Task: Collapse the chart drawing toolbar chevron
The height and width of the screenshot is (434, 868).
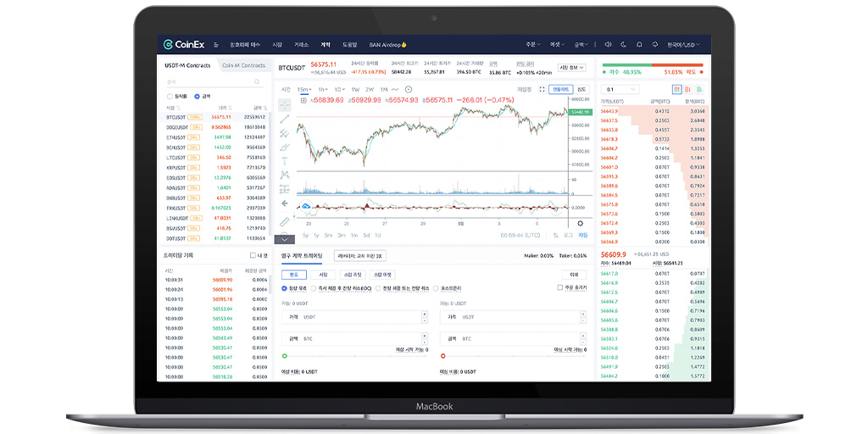Action: (285, 239)
